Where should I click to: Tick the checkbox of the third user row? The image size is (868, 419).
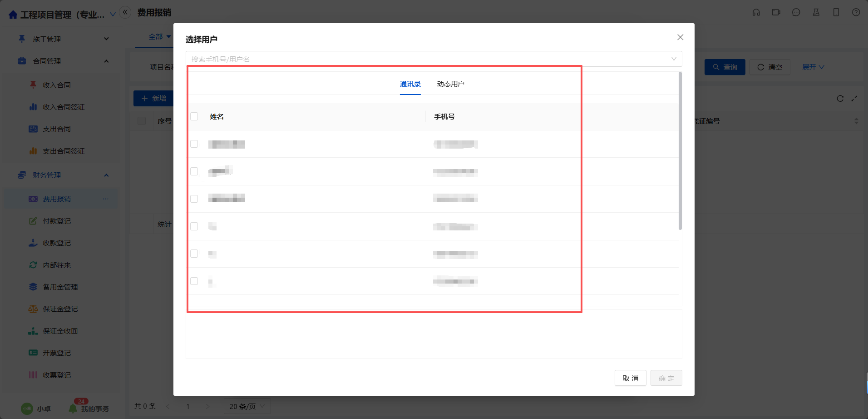(194, 199)
